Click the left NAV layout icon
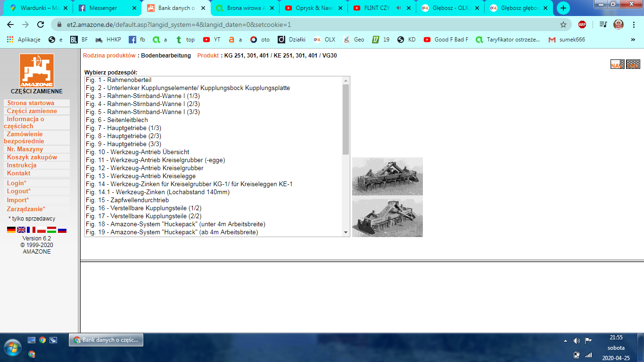This screenshot has height=362, width=644. (x=617, y=65)
